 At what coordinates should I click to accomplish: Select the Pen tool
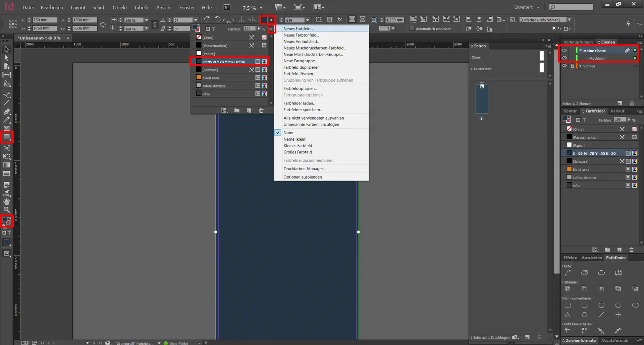click(x=7, y=111)
